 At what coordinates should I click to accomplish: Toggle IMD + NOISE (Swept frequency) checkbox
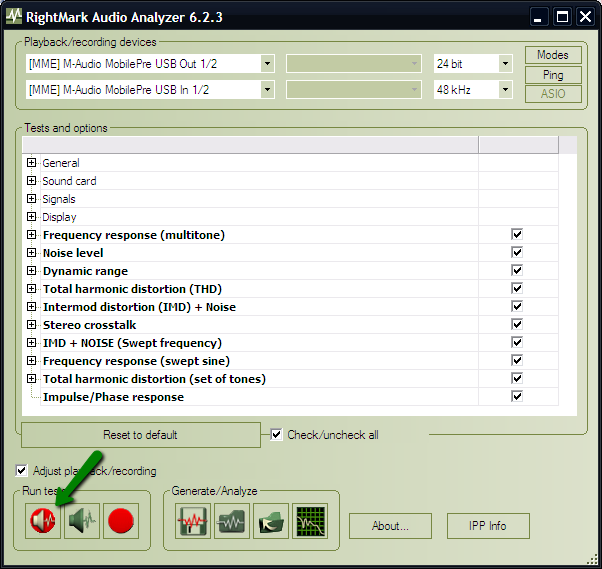pyautogui.click(x=517, y=342)
